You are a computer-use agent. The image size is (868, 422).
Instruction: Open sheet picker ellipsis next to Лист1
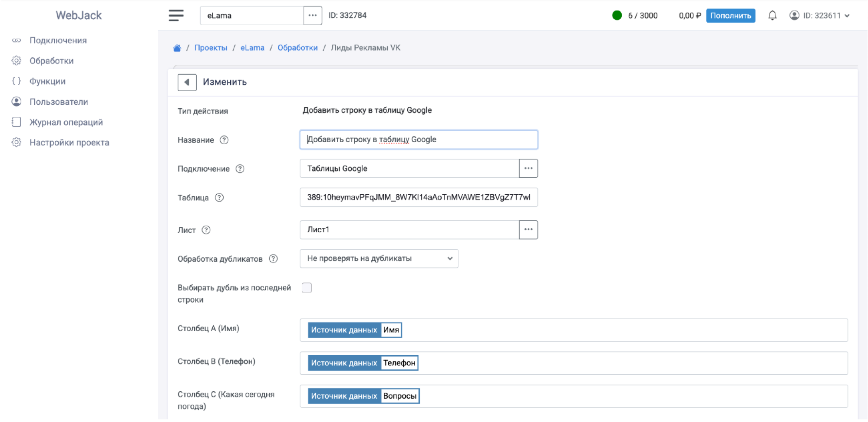pos(528,229)
